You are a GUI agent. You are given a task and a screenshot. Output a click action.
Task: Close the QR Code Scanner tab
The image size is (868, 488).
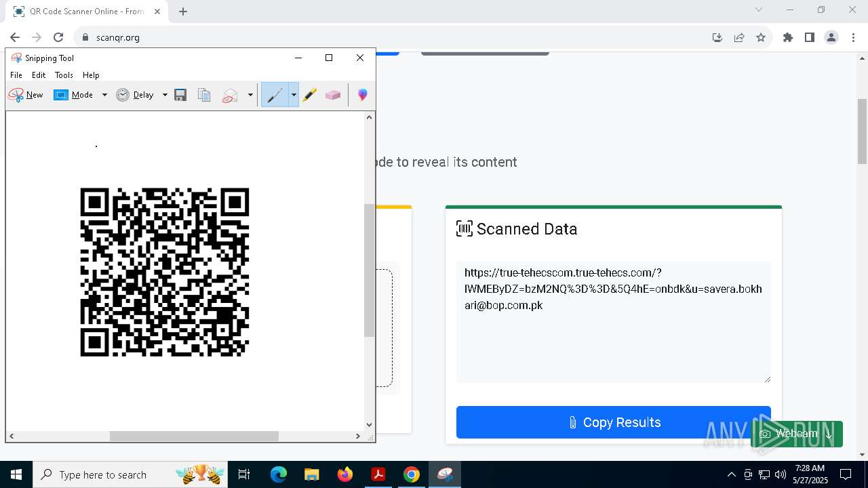157,12
